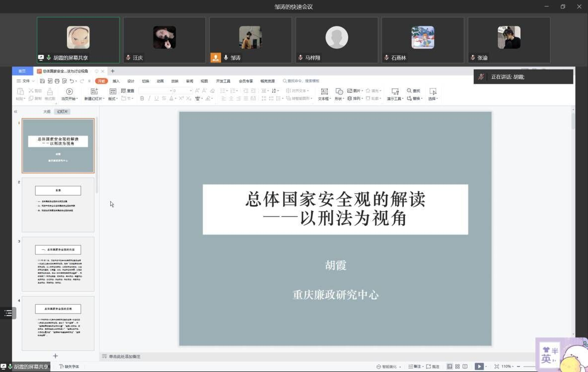Click the save icon in quick access toolbar
This screenshot has width=588, height=372.
point(42,81)
